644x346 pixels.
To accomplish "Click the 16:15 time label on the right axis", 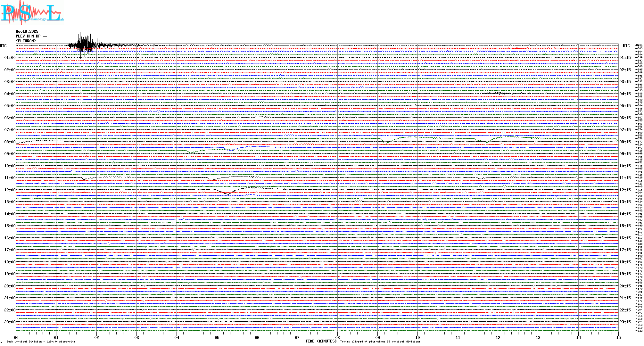I will (x=625, y=238).
